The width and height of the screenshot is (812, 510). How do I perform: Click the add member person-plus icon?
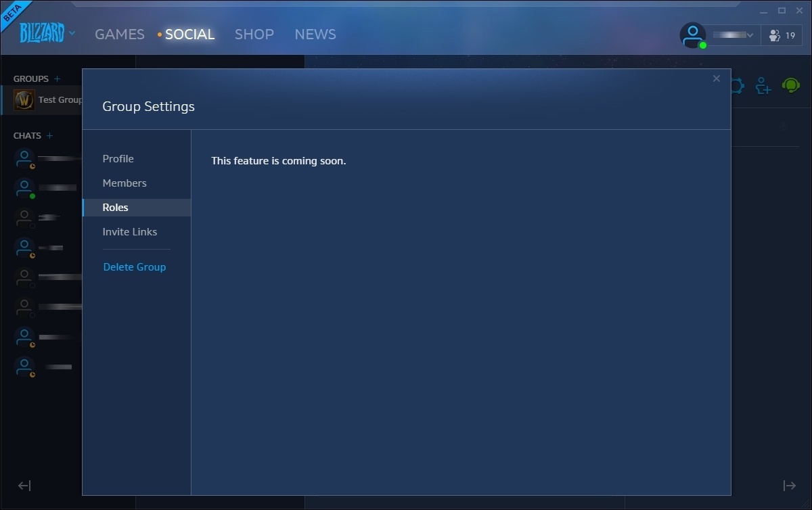(x=763, y=86)
